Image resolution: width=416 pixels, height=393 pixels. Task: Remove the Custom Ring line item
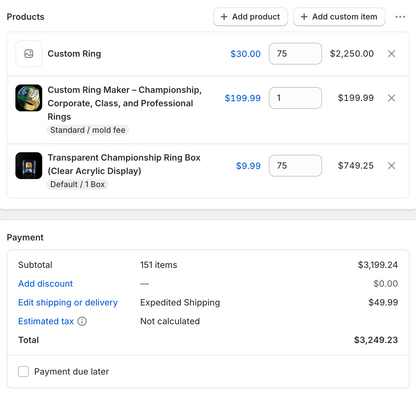[x=391, y=54]
